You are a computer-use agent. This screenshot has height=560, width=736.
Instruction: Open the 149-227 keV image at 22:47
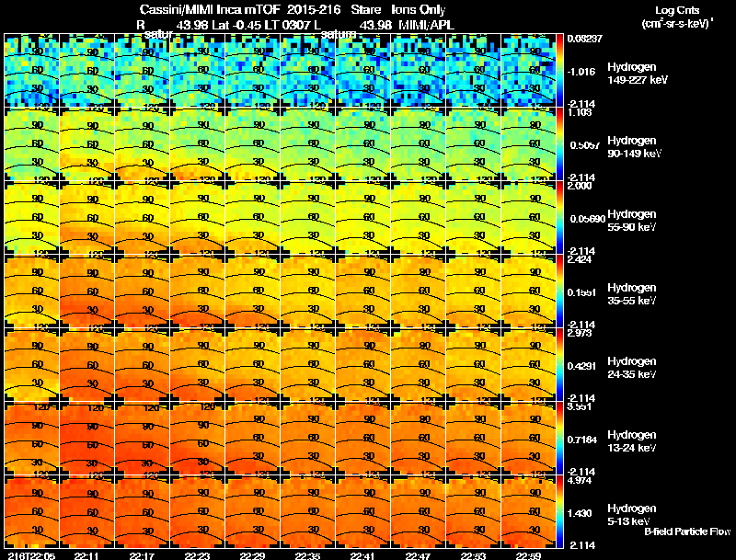tap(418, 71)
